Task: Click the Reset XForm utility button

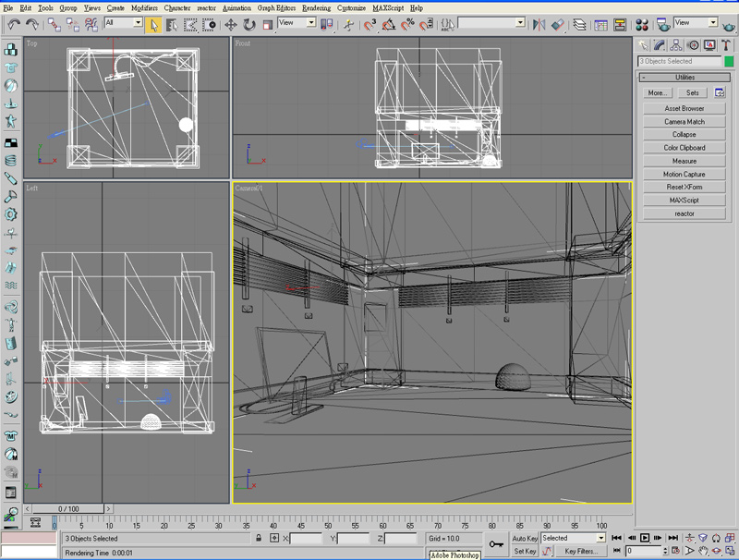Action: 684,188
